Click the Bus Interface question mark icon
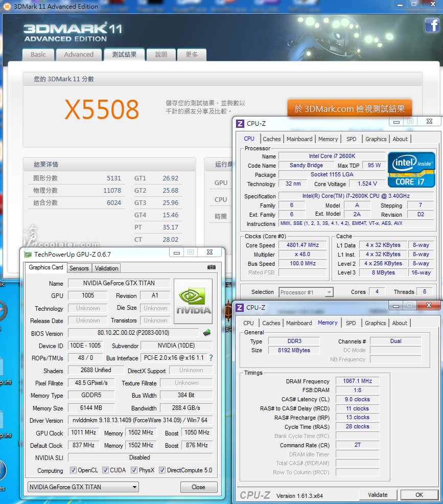 (211, 358)
